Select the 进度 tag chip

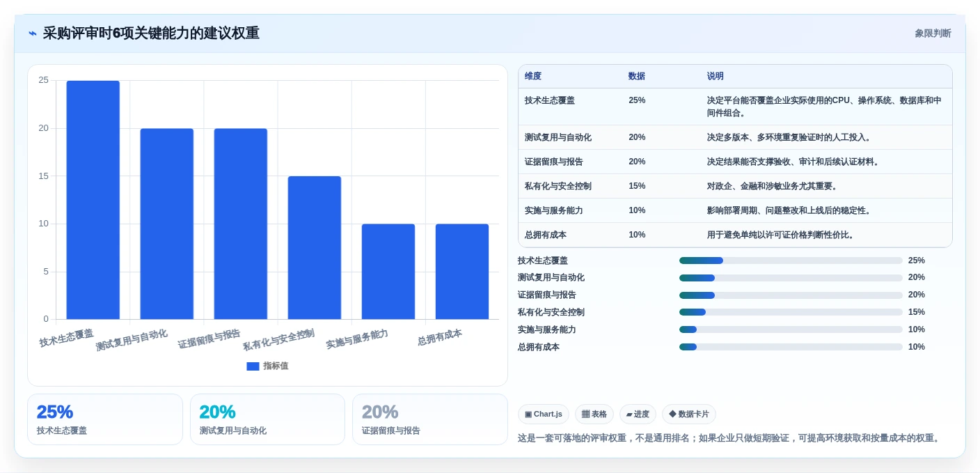pyautogui.click(x=638, y=414)
